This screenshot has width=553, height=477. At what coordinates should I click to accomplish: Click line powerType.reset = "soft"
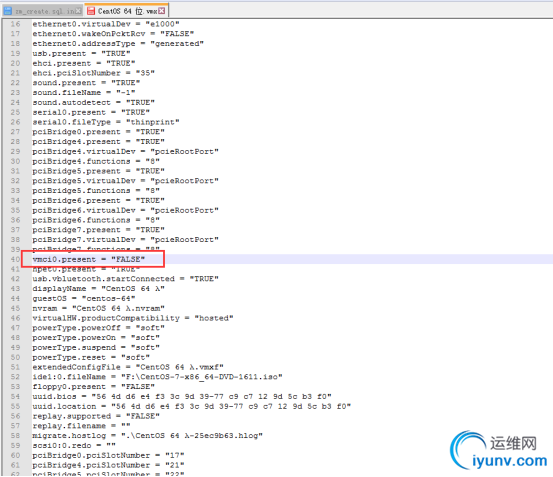(91, 357)
